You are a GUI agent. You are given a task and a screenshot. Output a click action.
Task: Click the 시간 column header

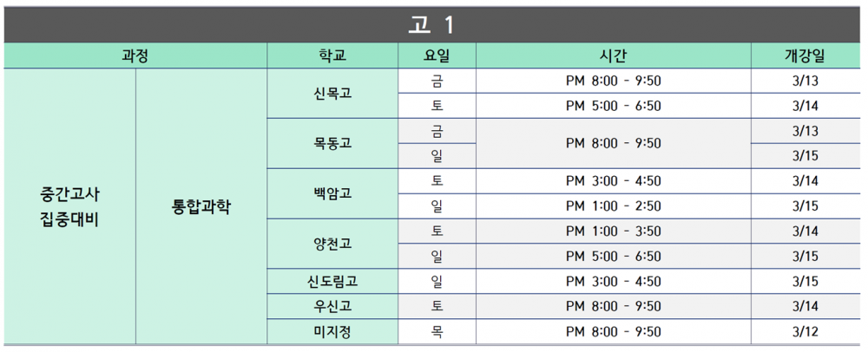[x=614, y=55]
